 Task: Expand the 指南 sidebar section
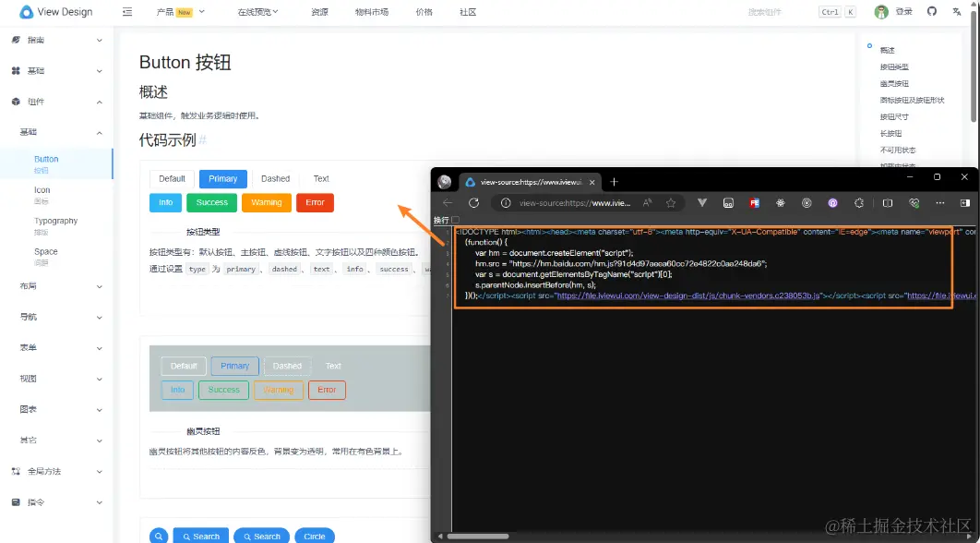pyautogui.click(x=56, y=40)
